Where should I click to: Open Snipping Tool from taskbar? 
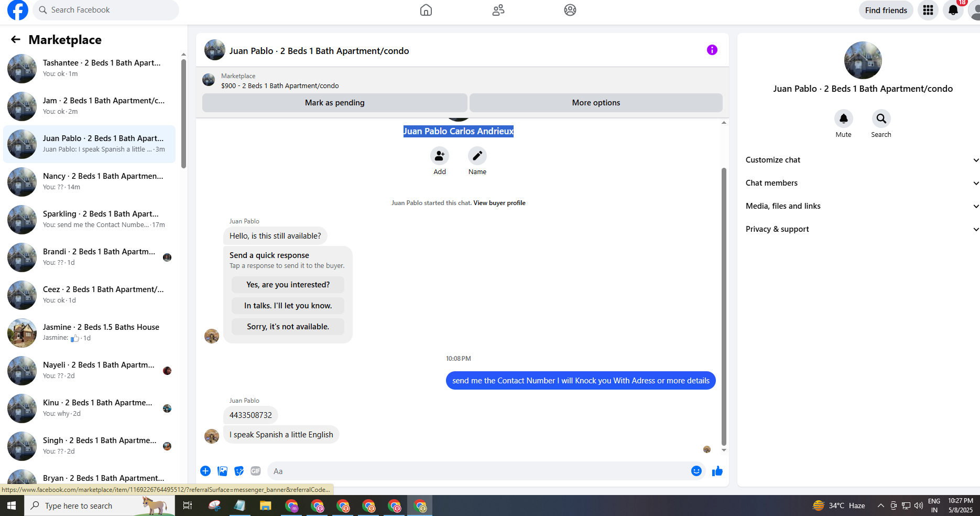(214, 506)
